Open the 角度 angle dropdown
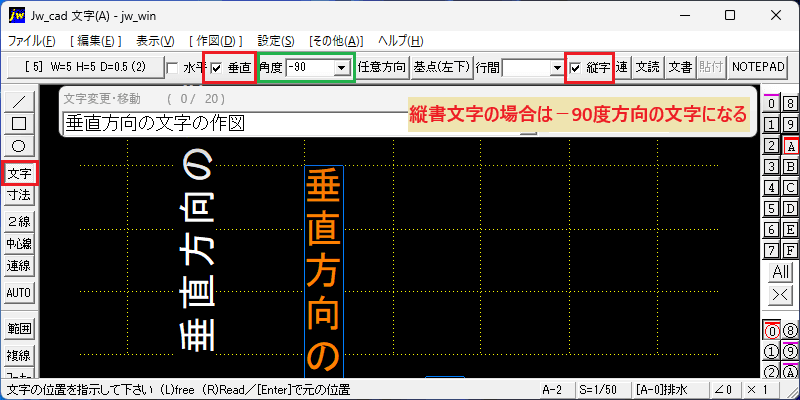 342,67
